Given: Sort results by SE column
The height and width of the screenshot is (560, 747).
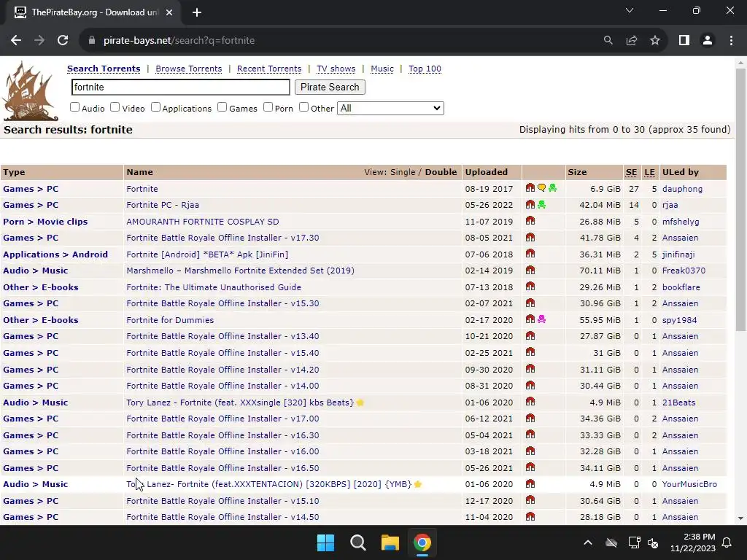Looking at the screenshot, I should click(x=631, y=172).
